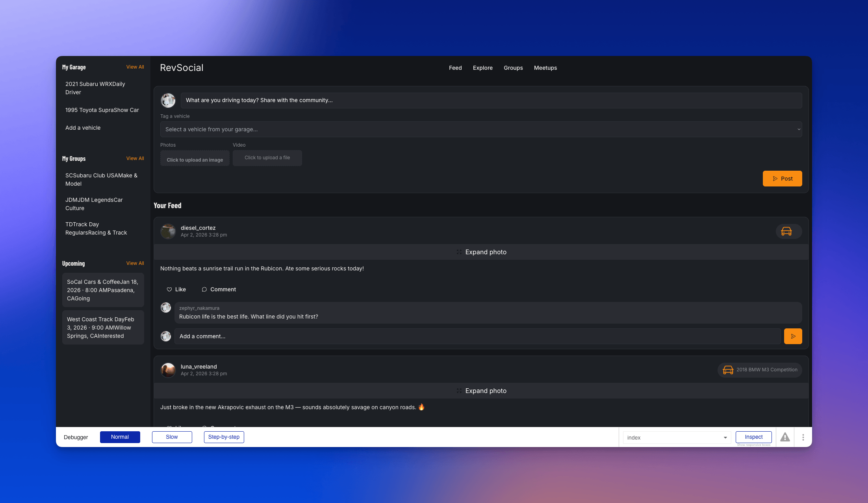The width and height of the screenshot is (868, 503).
Task: Click the car badge on diesel_cortez's post
Action: (x=788, y=231)
